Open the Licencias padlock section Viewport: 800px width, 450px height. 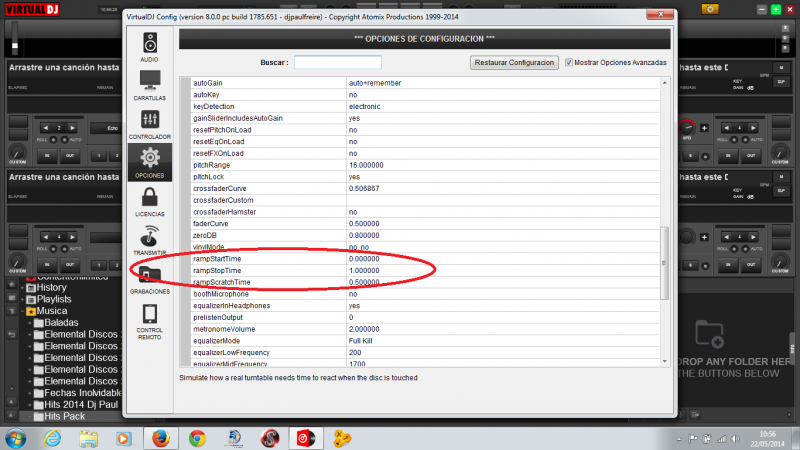tap(149, 202)
